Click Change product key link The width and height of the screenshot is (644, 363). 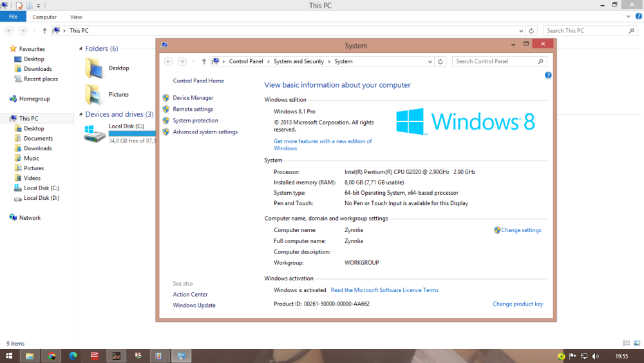pyautogui.click(x=518, y=304)
